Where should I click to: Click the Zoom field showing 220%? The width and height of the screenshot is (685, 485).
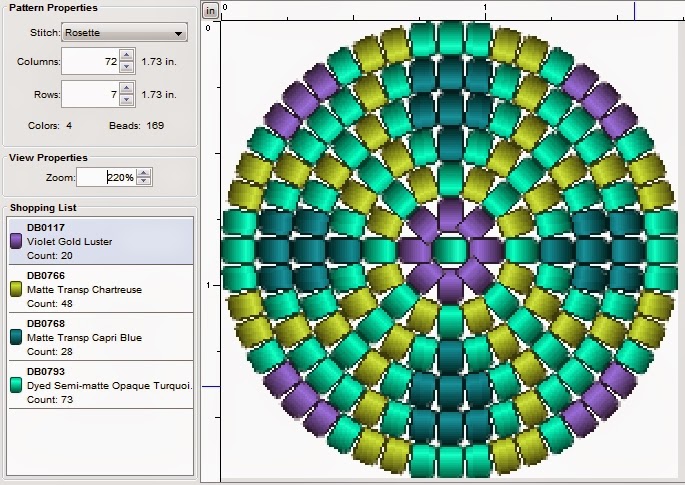point(106,177)
